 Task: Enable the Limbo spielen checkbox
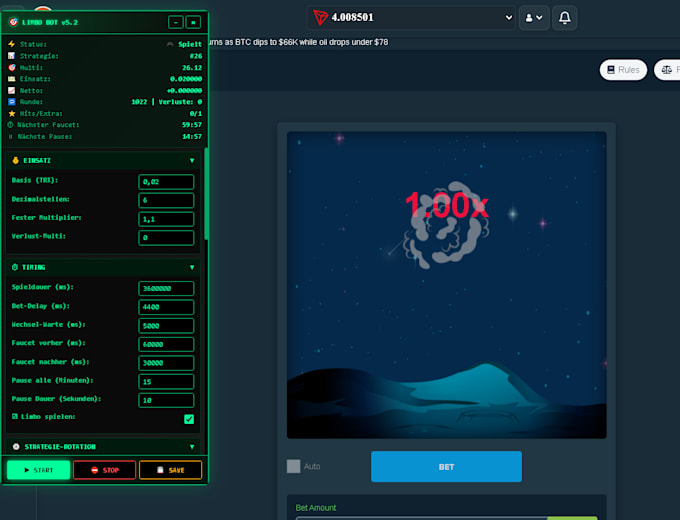point(189,419)
